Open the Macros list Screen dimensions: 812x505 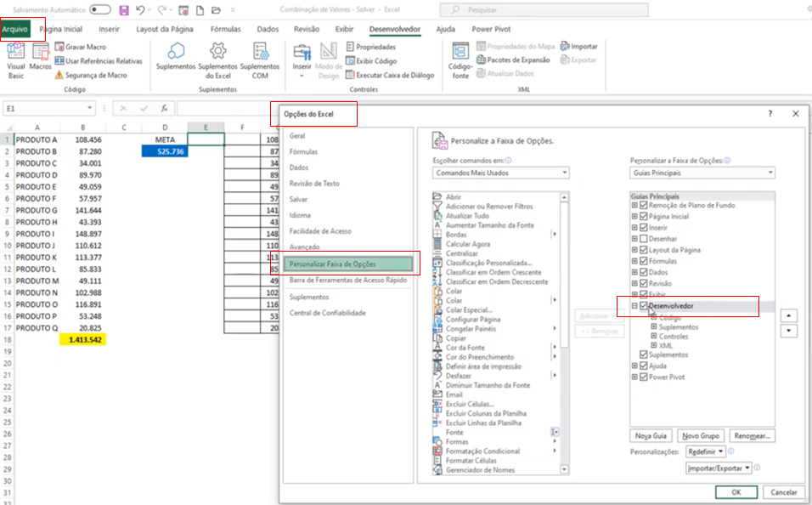coord(40,57)
